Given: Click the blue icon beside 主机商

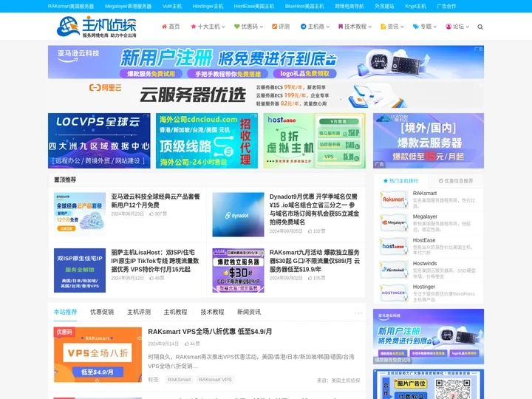Looking at the screenshot, I should pos(304,27).
